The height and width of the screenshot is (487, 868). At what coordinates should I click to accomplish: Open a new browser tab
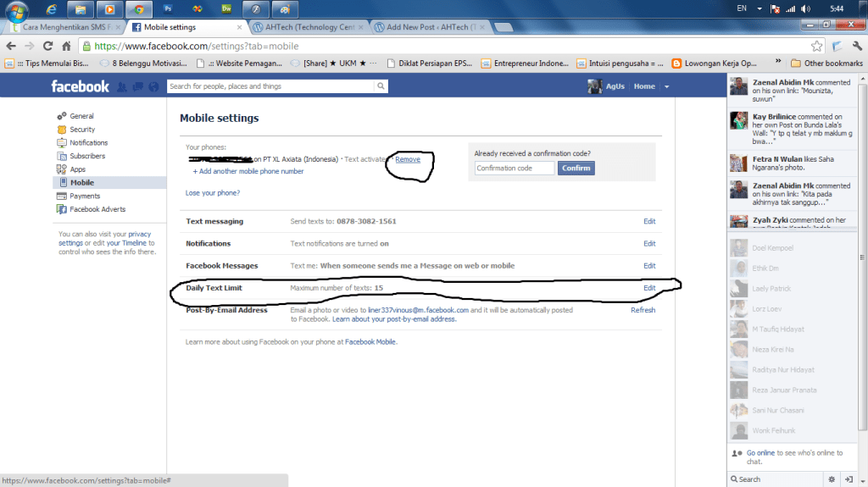point(504,27)
